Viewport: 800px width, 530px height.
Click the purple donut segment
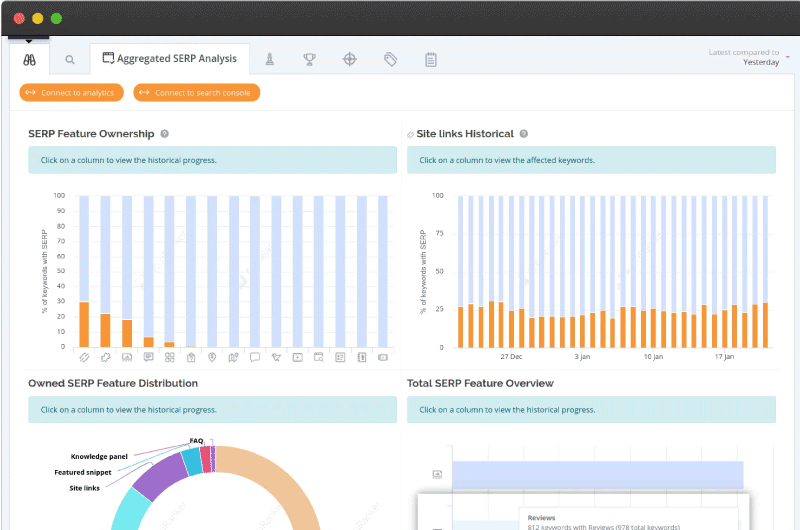[x=161, y=476]
